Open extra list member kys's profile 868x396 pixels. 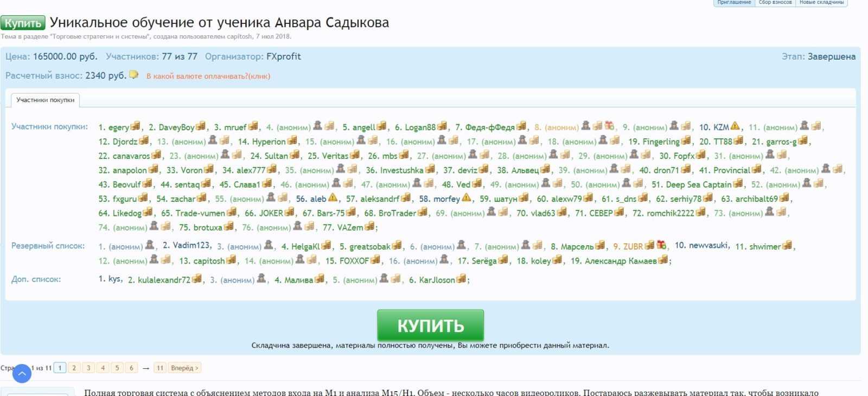point(114,279)
